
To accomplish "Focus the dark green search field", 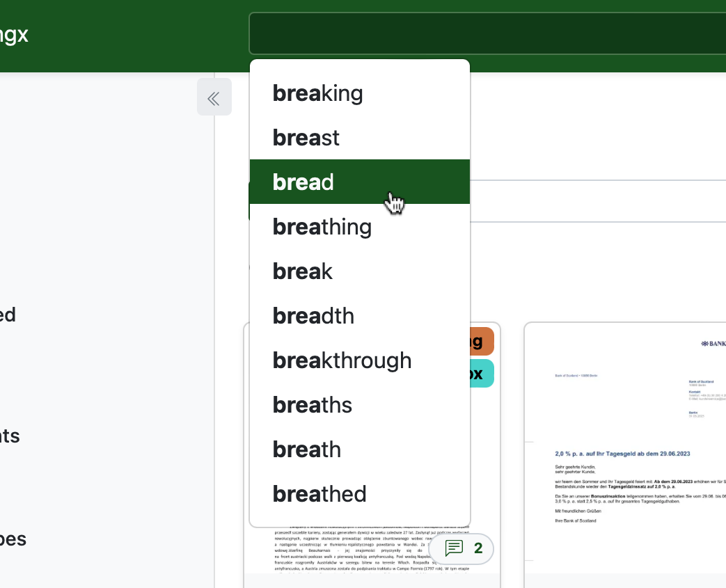I will tap(487, 33).
